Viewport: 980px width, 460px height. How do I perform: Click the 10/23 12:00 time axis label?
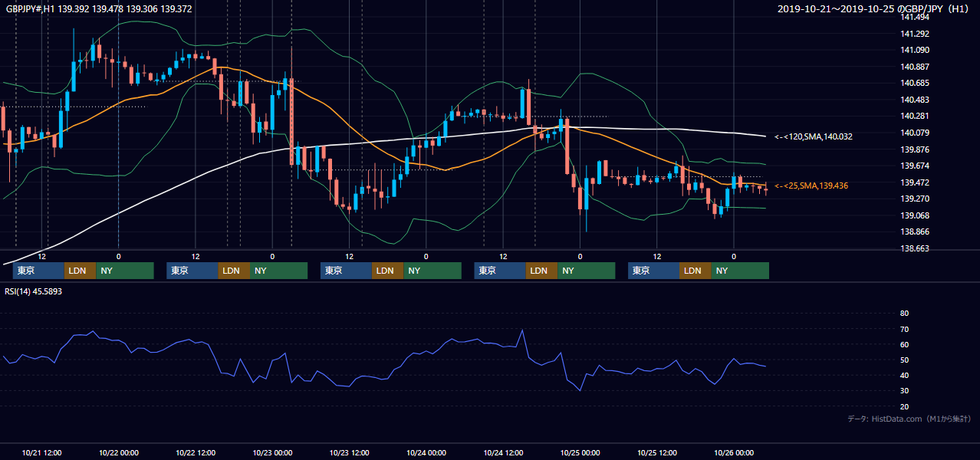(350, 452)
